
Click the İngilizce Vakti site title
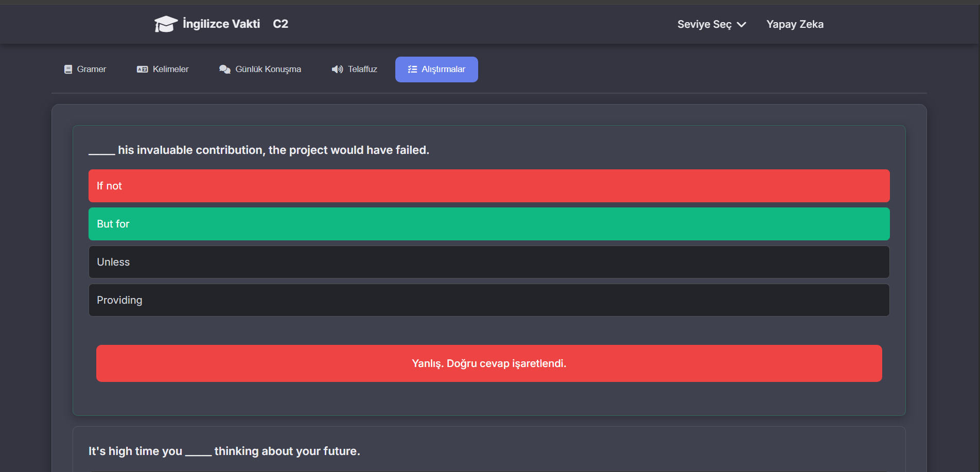221,24
